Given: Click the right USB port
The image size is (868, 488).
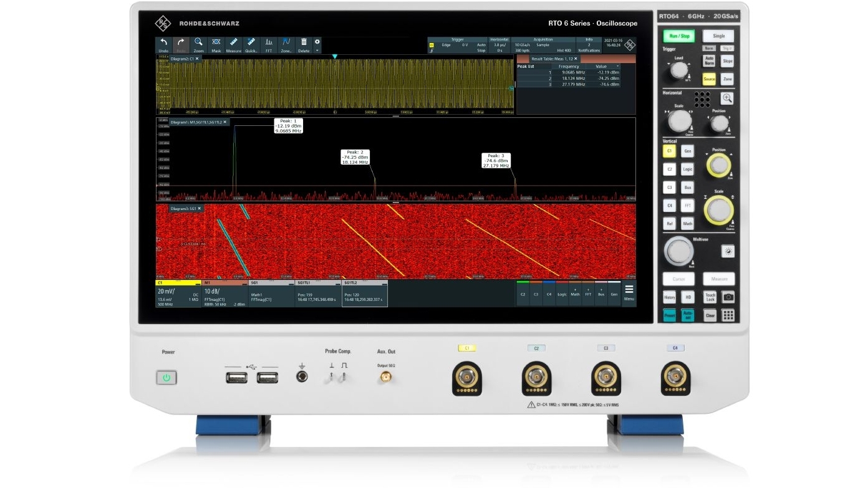Looking at the screenshot, I should pyautogui.click(x=268, y=377).
